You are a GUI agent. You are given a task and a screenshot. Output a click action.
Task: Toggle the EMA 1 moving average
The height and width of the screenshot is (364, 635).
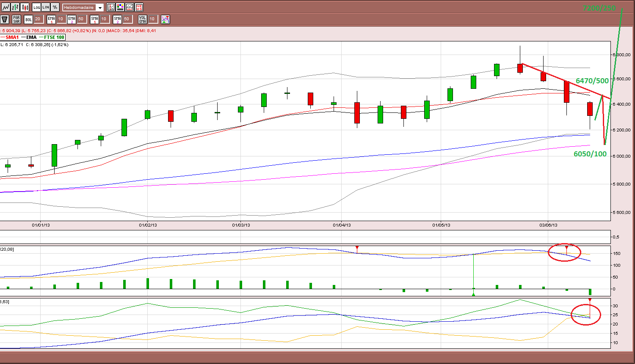click(x=51, y=19)
